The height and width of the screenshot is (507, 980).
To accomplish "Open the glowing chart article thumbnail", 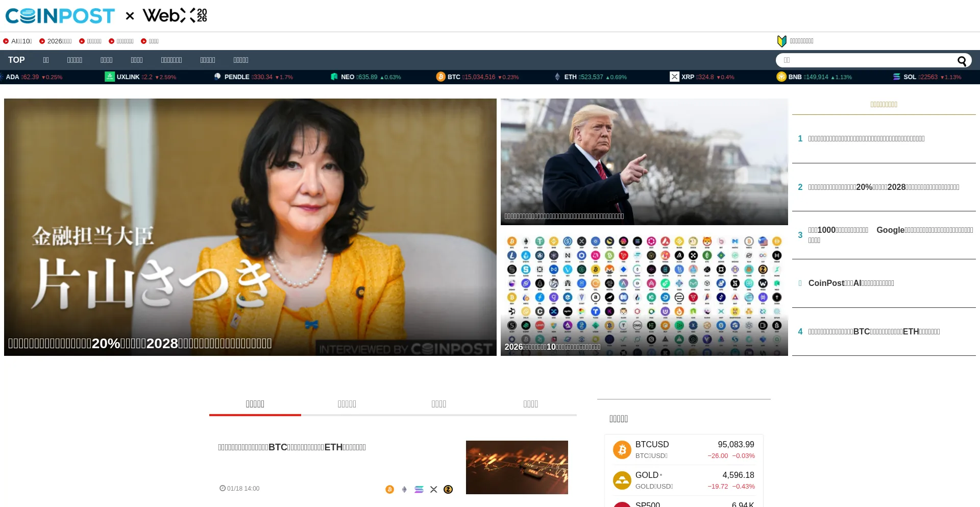I will point(517,467).
